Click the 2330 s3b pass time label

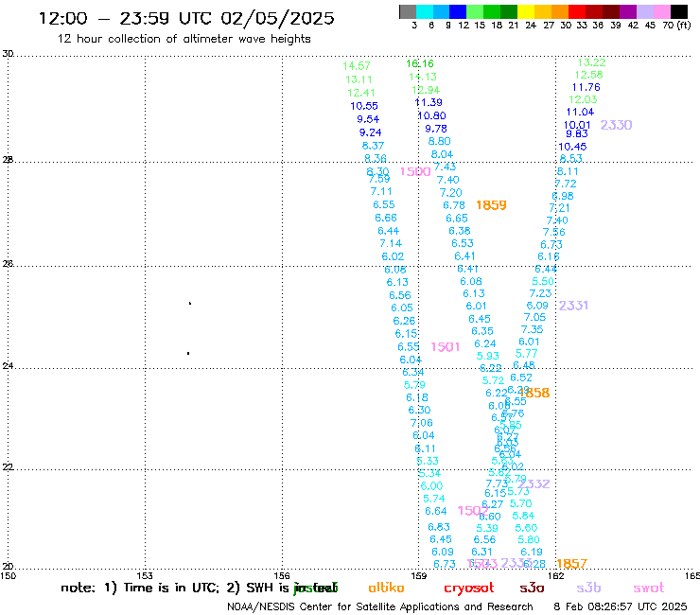point(616,125)
